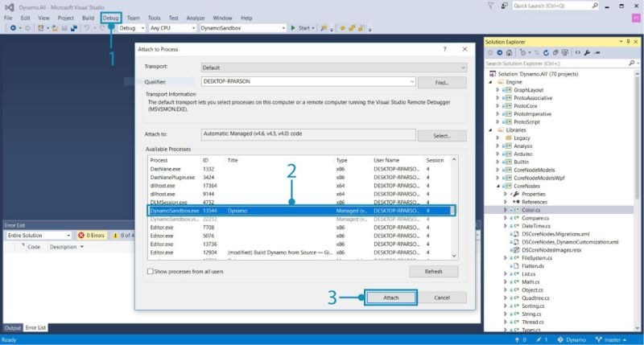Viewport: 644px width, 345px height.
Task: Open the DynamoSandbox startup project dropdown
Action: coord(283,28)
